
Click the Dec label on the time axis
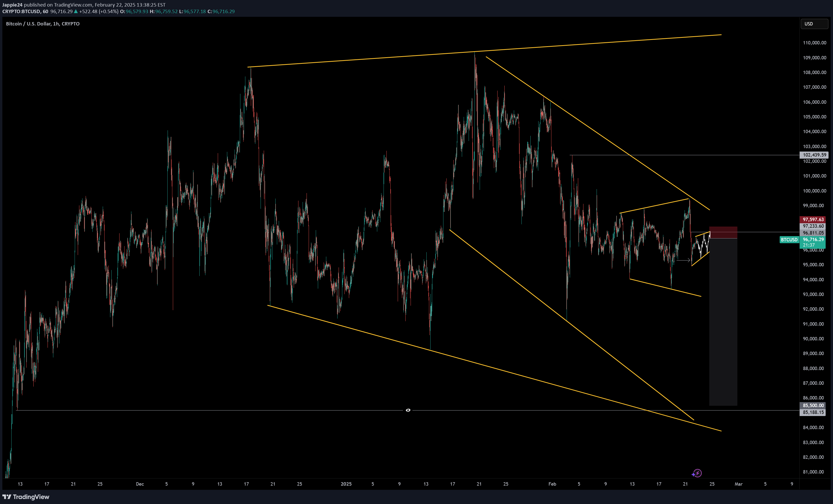tap(140, 484)
